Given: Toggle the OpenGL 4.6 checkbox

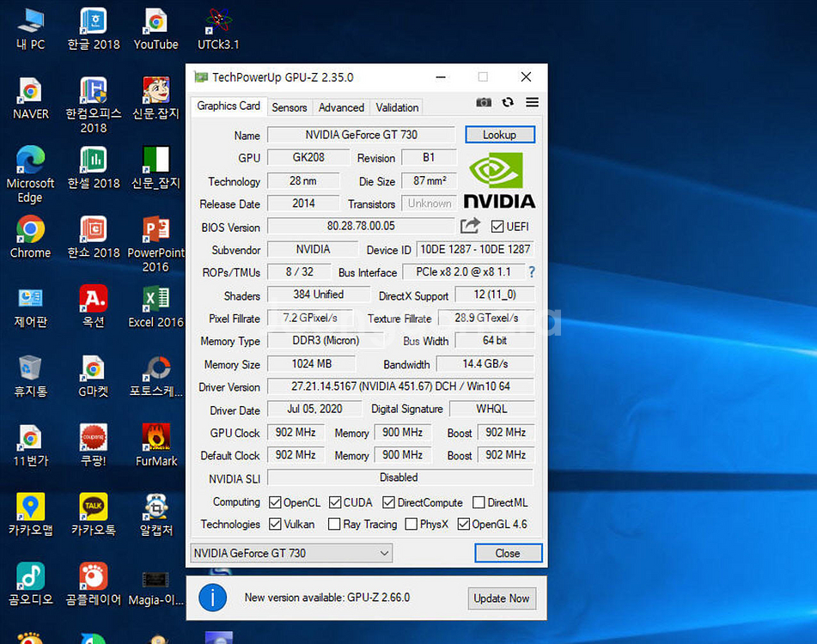Looking at the screenshot, I should pyautogui.click(x=463, y=524).
